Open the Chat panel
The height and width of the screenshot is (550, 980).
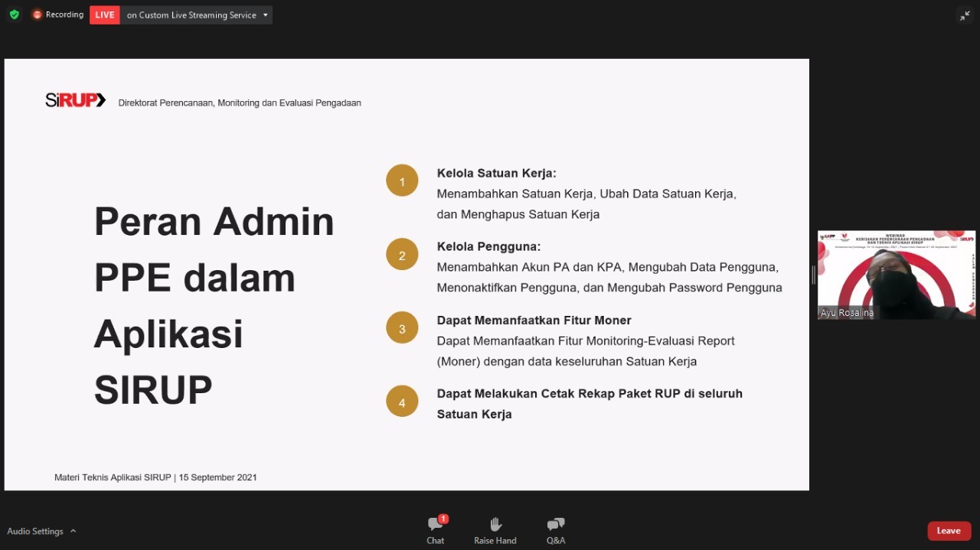(x=435, y=530)
